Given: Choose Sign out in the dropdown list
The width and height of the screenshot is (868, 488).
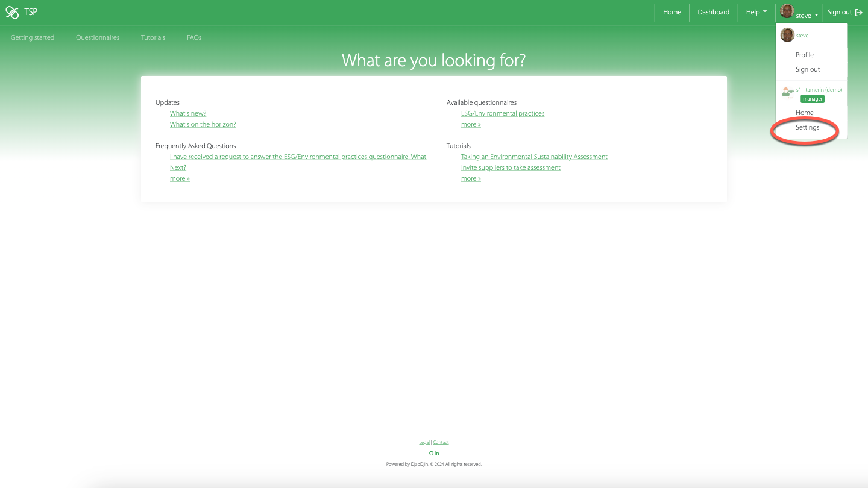Looking at the screenshot, I should (x=807, y=69).
